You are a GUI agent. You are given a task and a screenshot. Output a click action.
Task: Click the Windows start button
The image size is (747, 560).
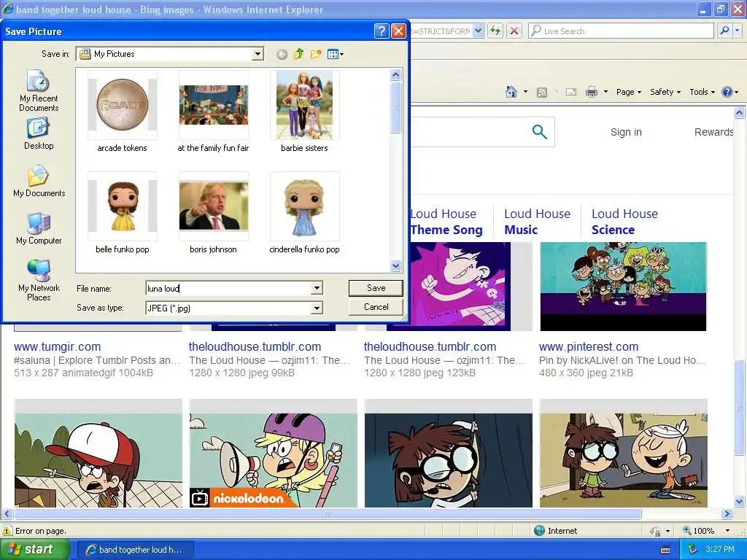click(x=35, y=550)
